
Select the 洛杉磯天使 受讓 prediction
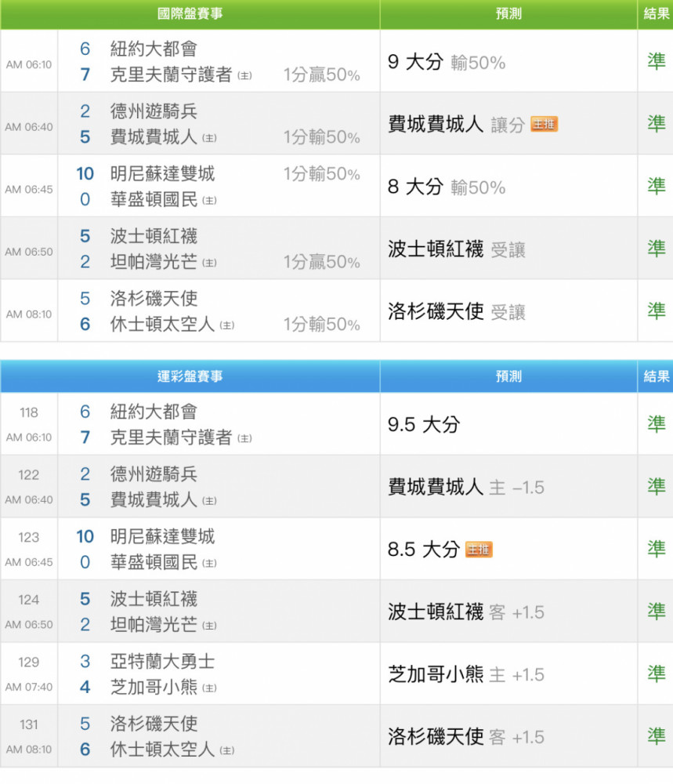pyautogui.click(x=457, y=311)
